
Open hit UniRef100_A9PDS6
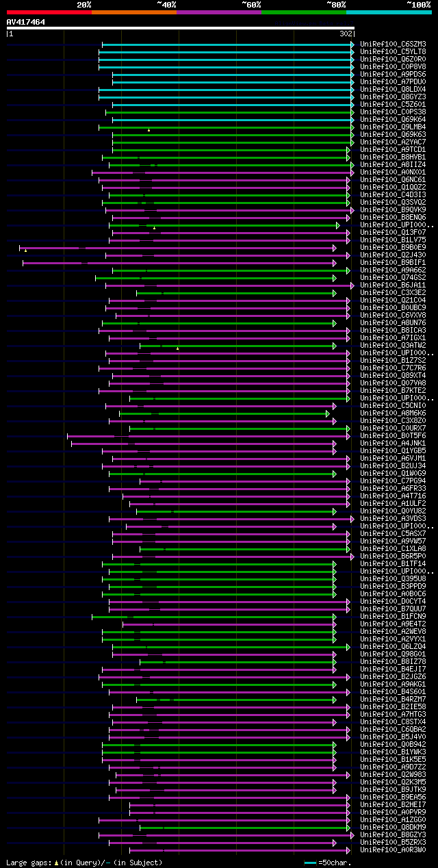coord(393,74)
